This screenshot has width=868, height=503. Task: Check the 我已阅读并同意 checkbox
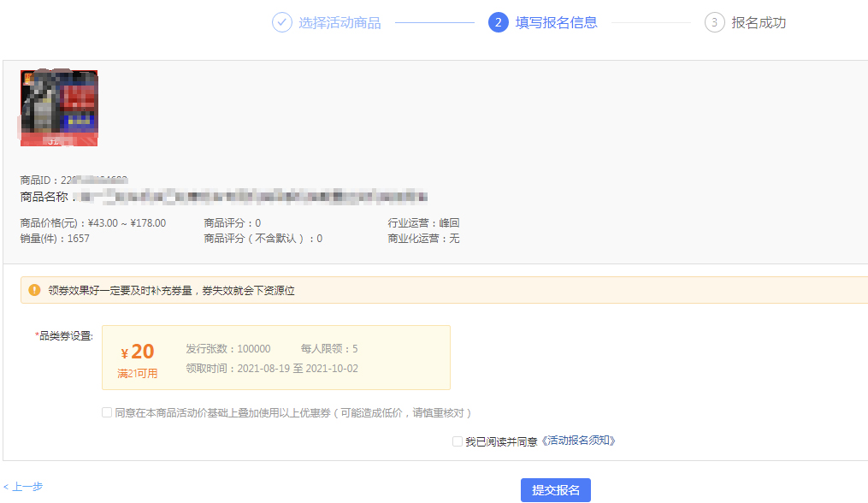[x=458, y=441]
